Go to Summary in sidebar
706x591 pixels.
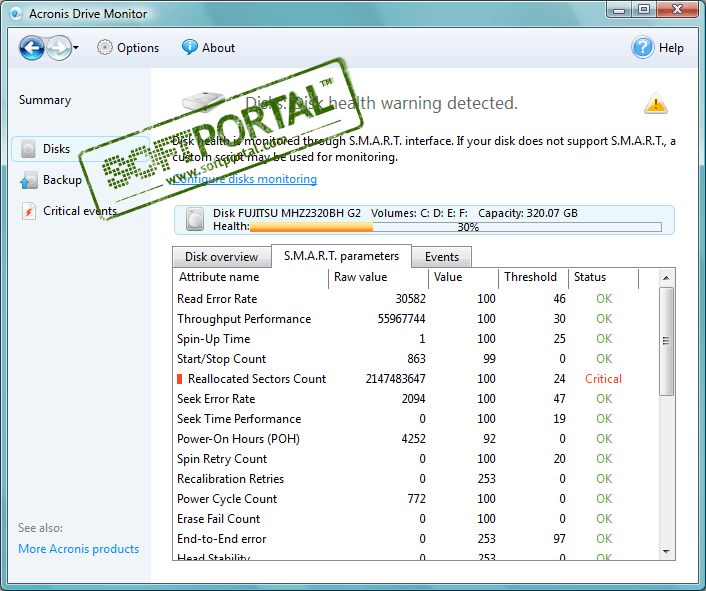[45, 100]
